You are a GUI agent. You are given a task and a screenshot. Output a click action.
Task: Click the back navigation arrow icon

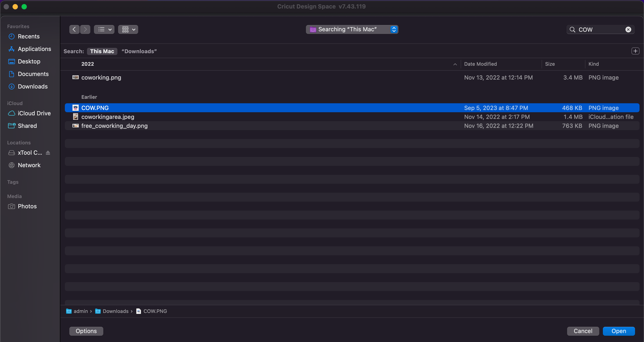(74, 29)
